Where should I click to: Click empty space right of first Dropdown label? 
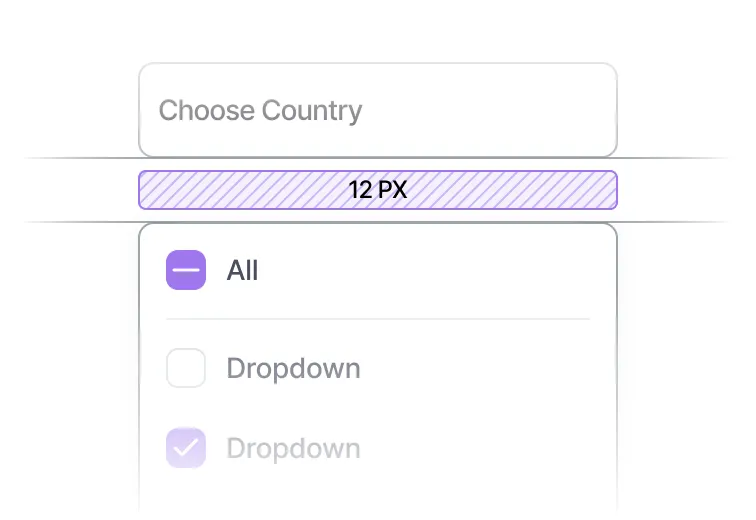[480, 368]
